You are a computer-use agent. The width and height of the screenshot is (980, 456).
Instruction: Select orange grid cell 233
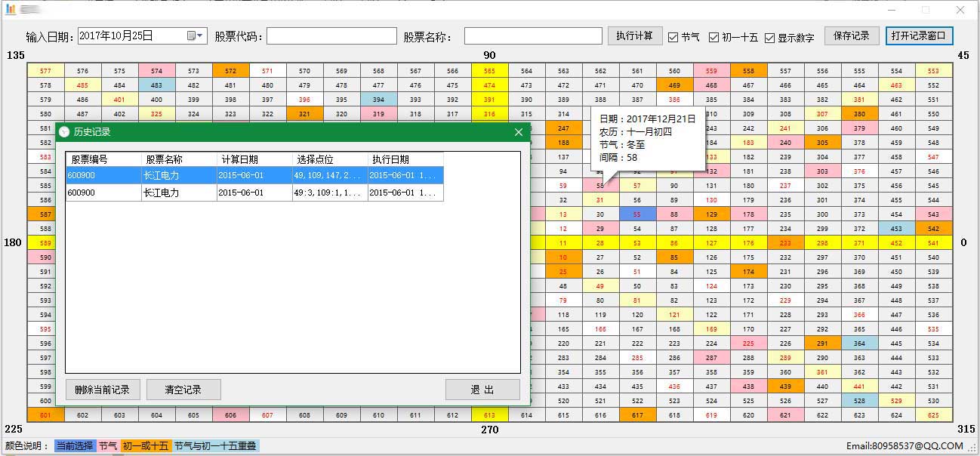click(785, 243)
